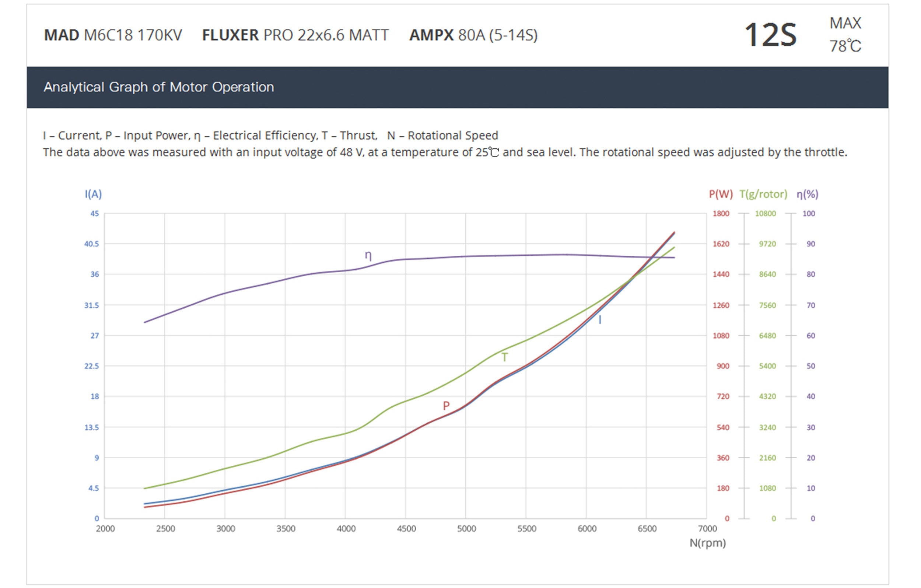Click the P(W) axis title
The height and width of the screenshot is (588, 921).
point(721,194)
